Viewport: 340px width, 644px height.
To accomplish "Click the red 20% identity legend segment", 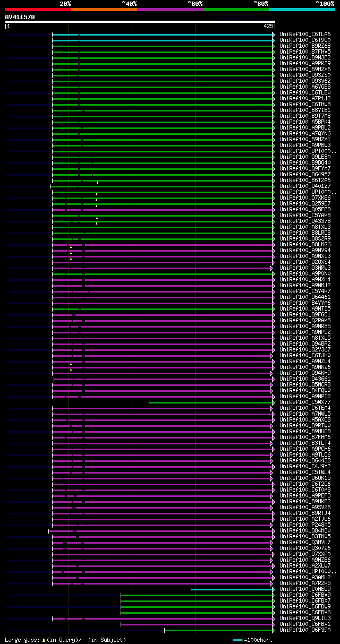I will pos(38,10).
